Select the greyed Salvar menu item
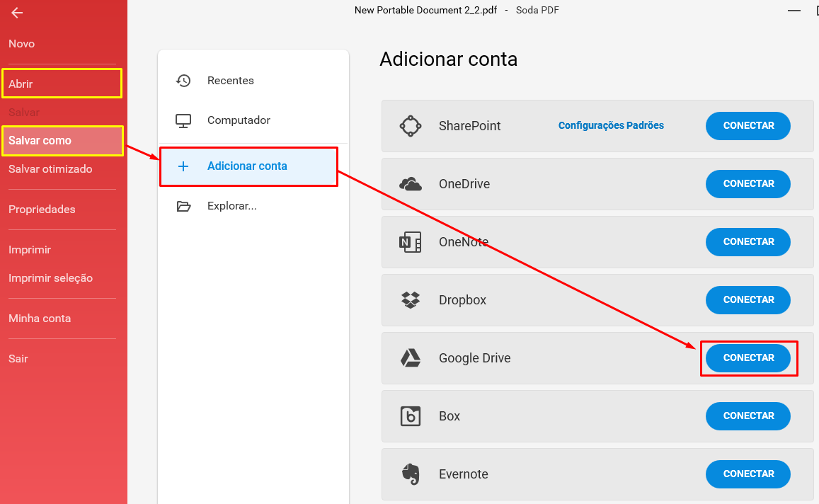Image resolution: width=819 pixels, height=504 pixels. pyautogui.click(x=24, y=113)
